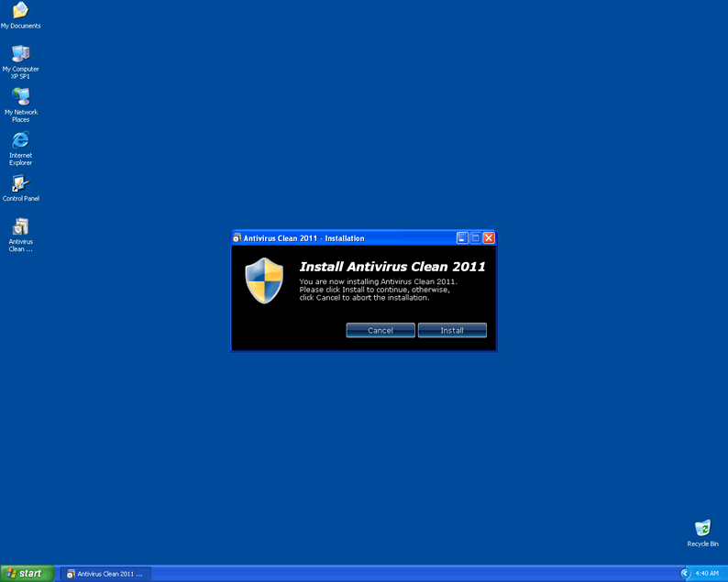Open the Windows Start menu
Viewport: 728px width, 582px height.
[27, 573]
